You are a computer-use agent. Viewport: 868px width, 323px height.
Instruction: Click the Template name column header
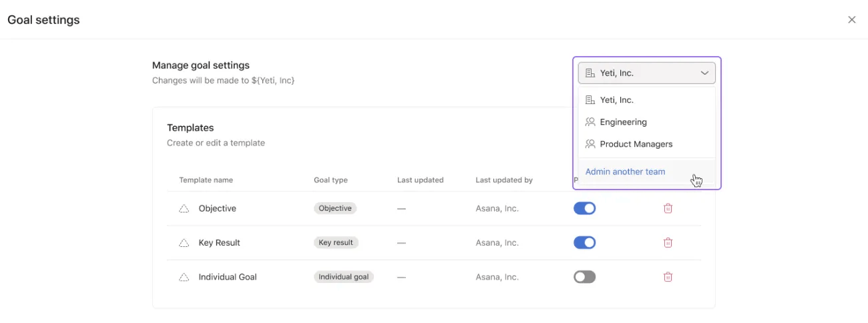206,180
